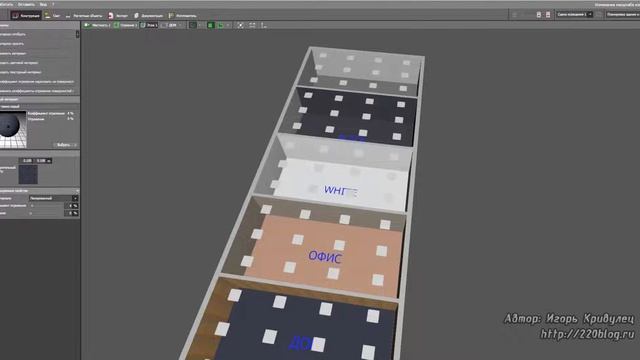Click the Экспорт red icon
Viewport: 640px width, 360px height.
click(x=111, y=16)
